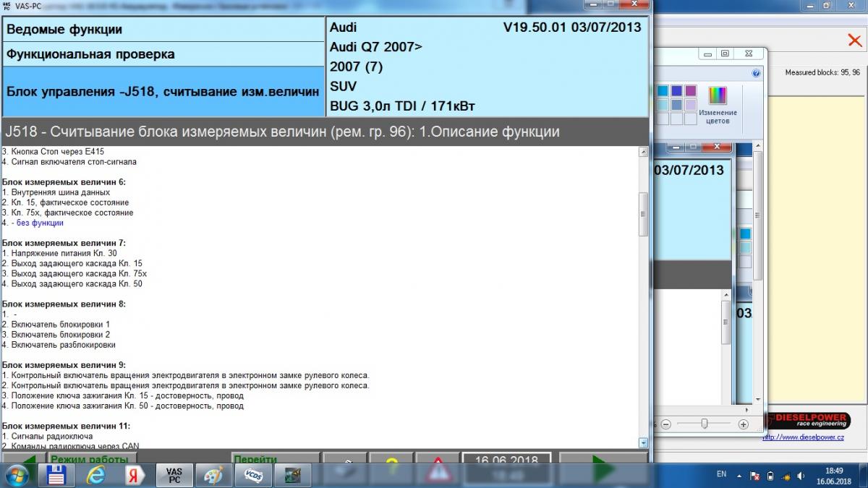Click the BUG 3,0л TDI / 171кВт line

(x=402, y=106)
